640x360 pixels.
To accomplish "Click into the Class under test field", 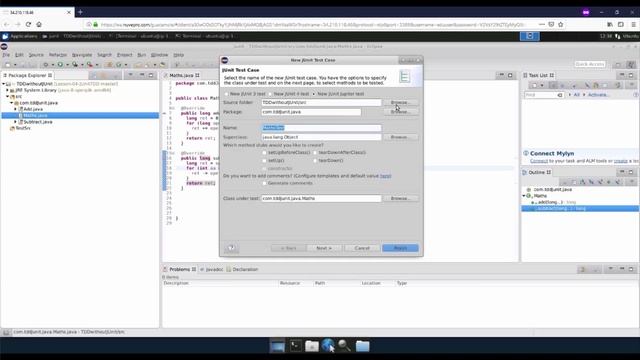I will tap(321, 198).
